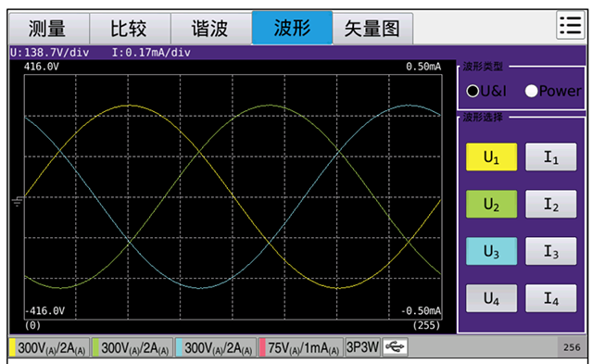Click the USB connection status icon
Viewport: 593px width, 364px height.
click(x=395, y=346)
